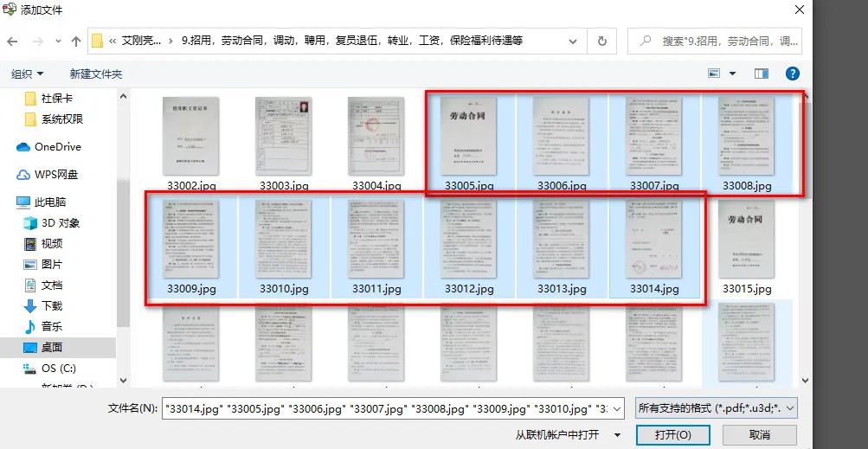The width and height of the screenshot is (868, 449).
Task: Toggle the preview pane icon
Action: click(762, 73)
